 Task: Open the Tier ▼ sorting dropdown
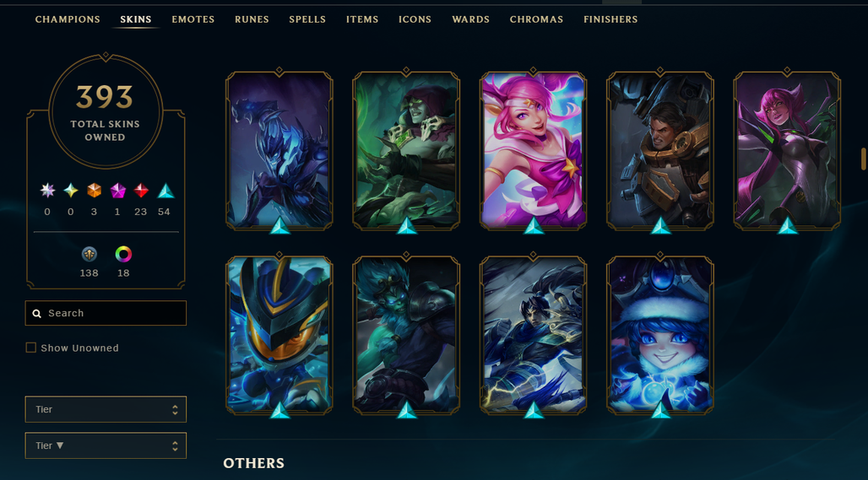pyautogui.click(x=106, y=445)
